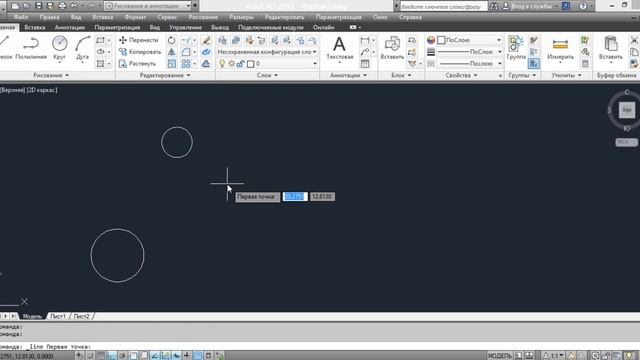This screenshot has height=360, width=640.
Task: Click the МСК coordinate system button
Action: point(626,142)
